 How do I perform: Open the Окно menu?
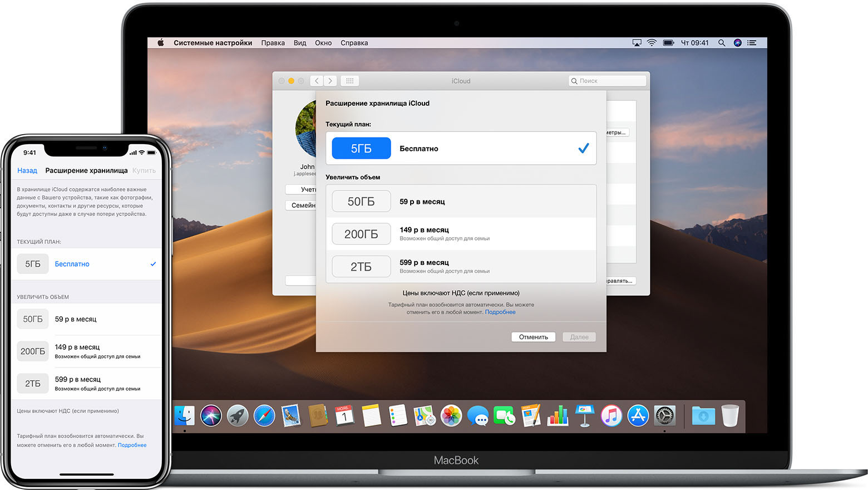point(323,43)
